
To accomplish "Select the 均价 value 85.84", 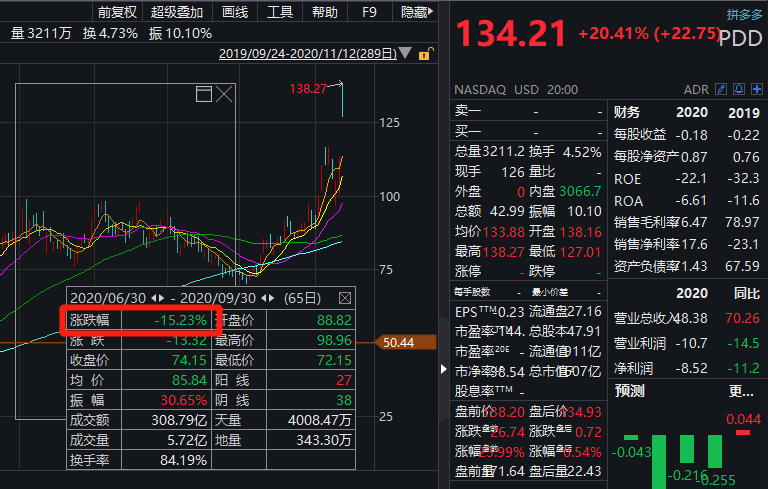I will tap(190, 380).
